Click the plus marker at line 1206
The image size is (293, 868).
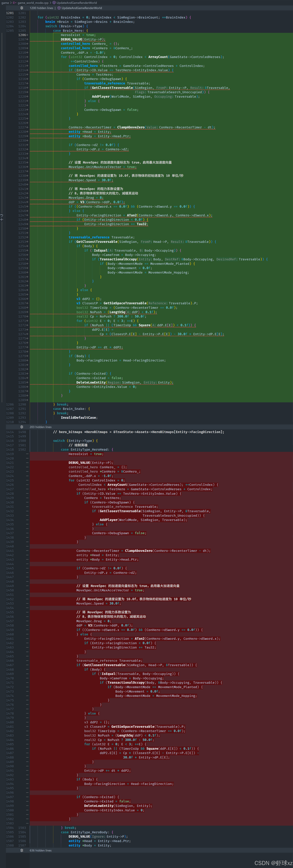27,35
